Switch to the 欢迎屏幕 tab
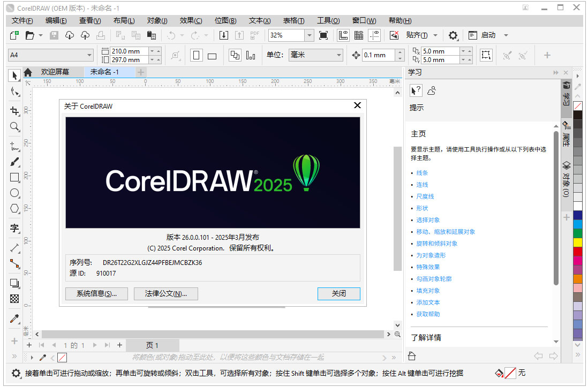Screen dimensions: 588x387 point(55,72)
